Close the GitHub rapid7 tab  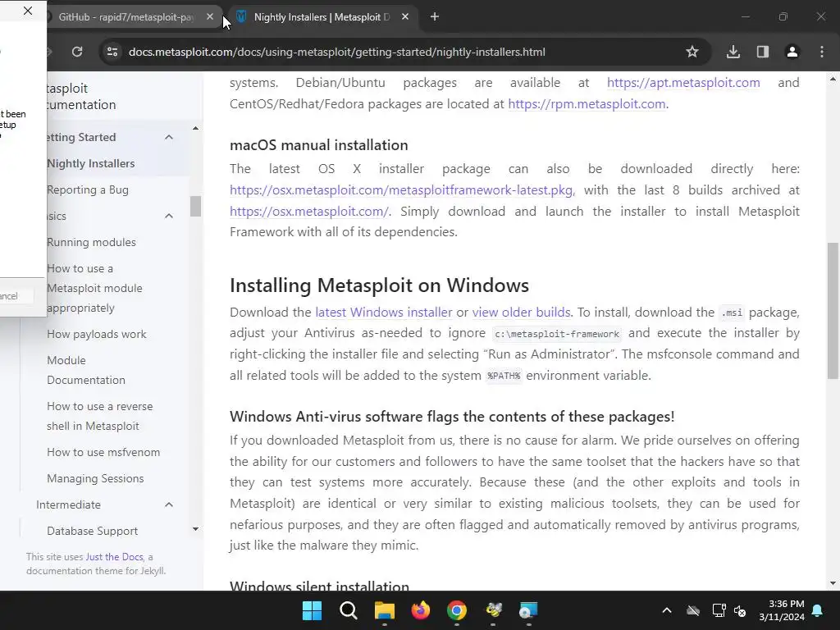210,17
